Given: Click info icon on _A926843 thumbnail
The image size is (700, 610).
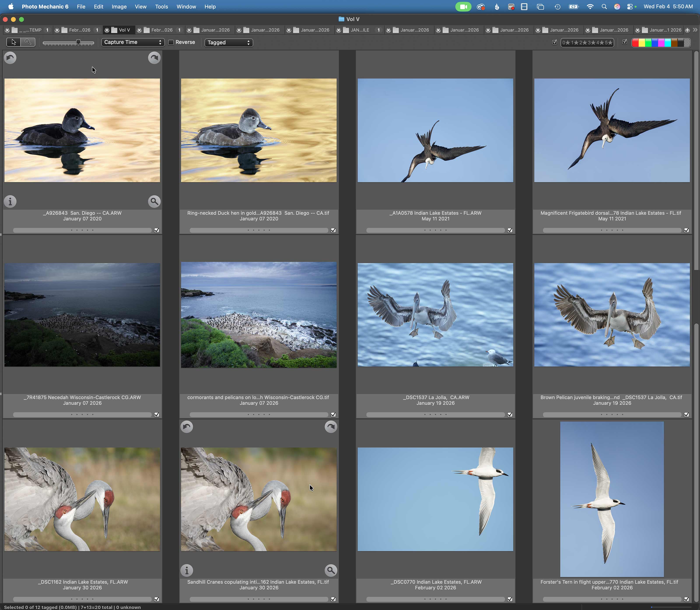Looking at the screenshot, I should click(x=10, y=202).
